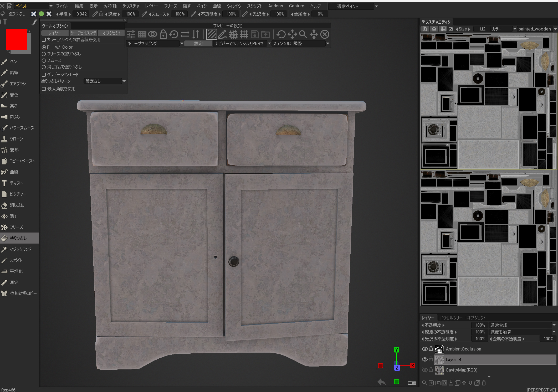Hide the AmbientOcclusion layer via eye icon
Viewport: 558px width, 392px height.
click(424, 349)
